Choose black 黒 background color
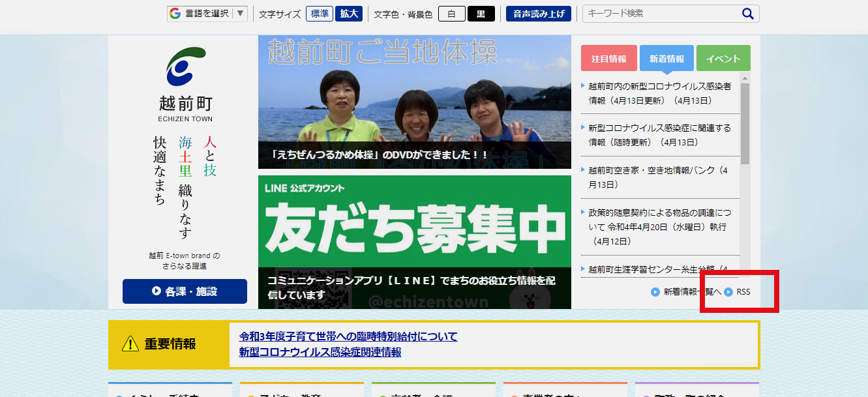 point(481,14)
